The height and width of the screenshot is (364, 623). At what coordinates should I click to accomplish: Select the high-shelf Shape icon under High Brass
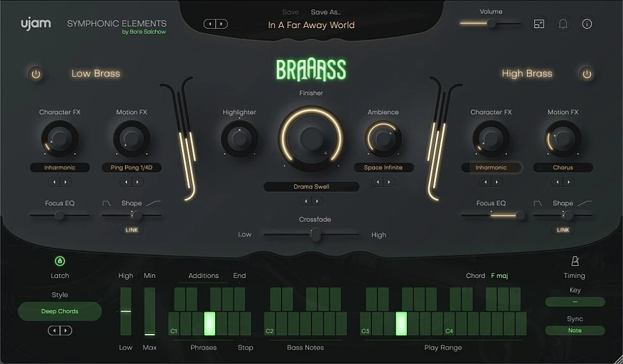[584, 203]
